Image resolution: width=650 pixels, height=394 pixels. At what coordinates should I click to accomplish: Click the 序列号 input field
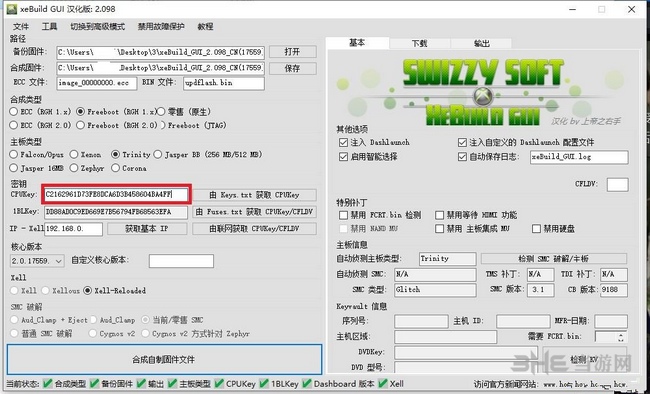[421, 321]
